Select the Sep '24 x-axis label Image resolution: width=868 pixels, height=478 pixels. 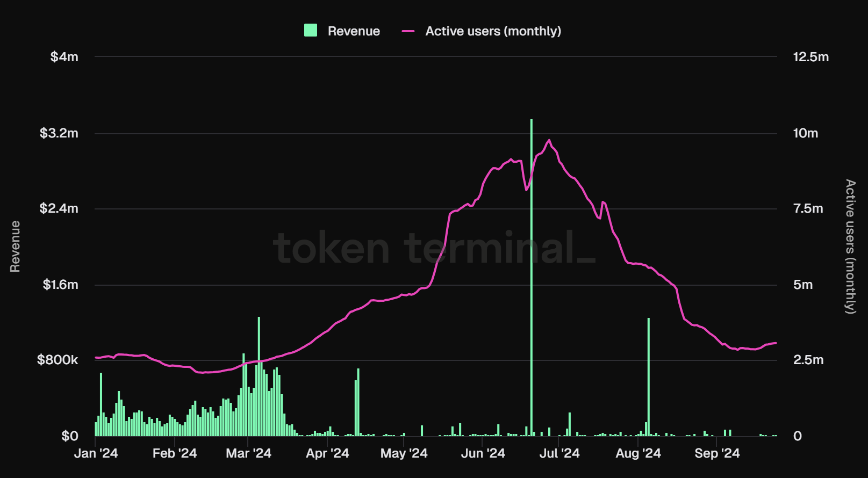(717, 453)
